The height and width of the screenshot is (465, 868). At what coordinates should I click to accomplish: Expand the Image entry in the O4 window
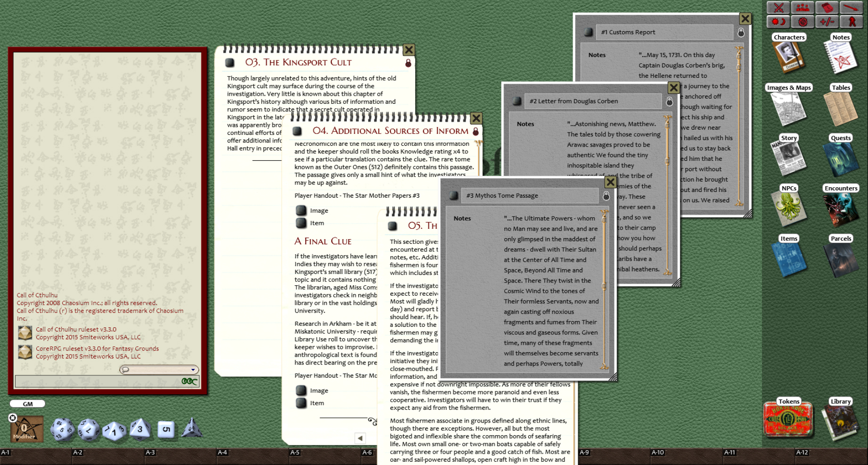302,210
